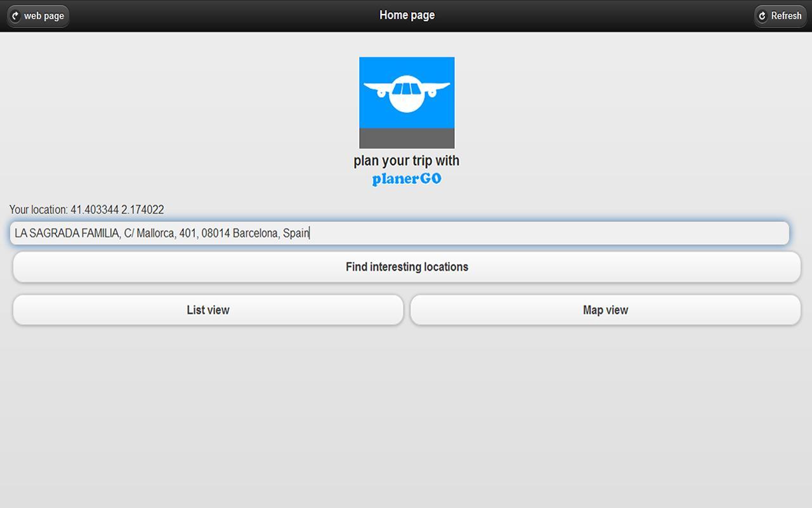Click the airplane logo image

pos(407,103)
